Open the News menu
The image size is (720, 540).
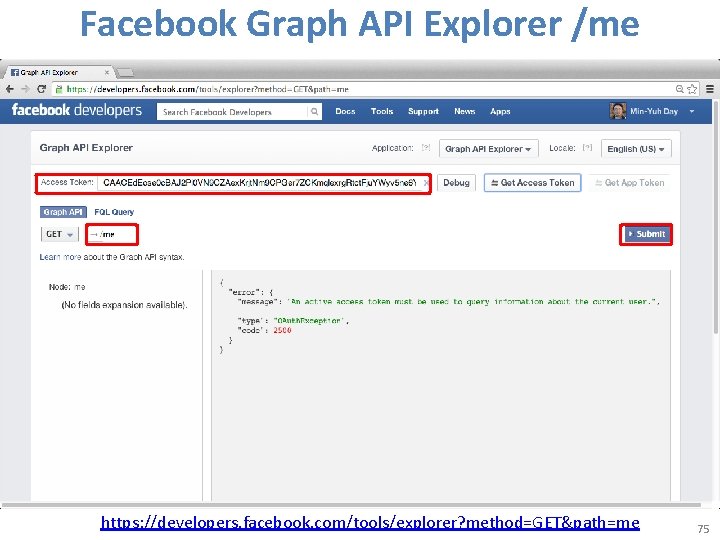[465, 111]
